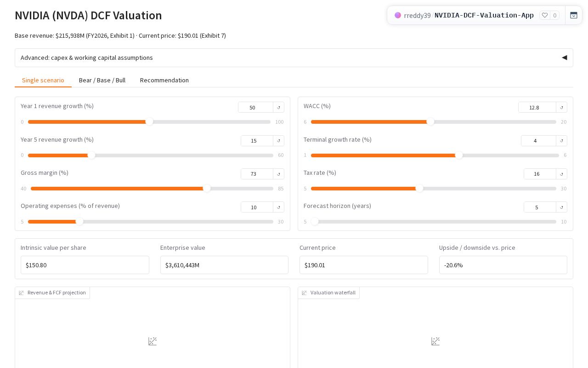This screenshot has height=368, width=588.
Task: Click the 'Operating expenses (% of revenue)' label
Action: pos(70,206)
